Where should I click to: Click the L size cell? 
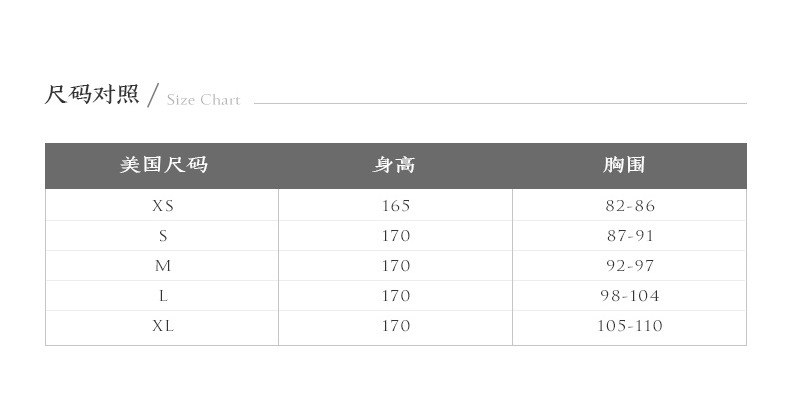pyautogui.click(x=163, y=296)
